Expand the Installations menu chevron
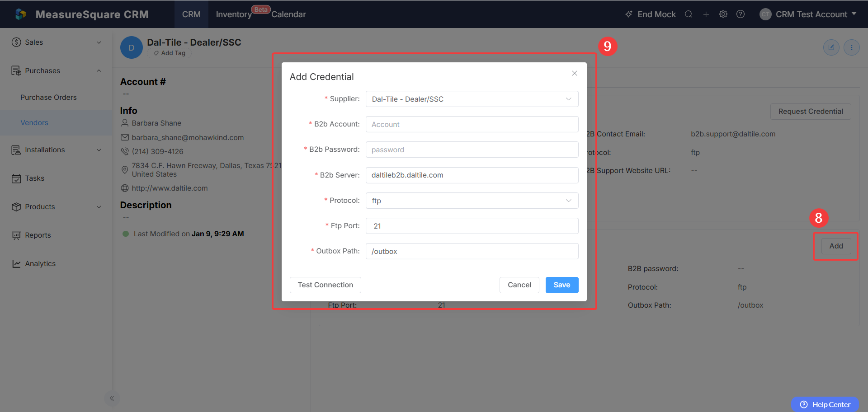This screenshot has width=868, height=412. (x=99, y=150)
